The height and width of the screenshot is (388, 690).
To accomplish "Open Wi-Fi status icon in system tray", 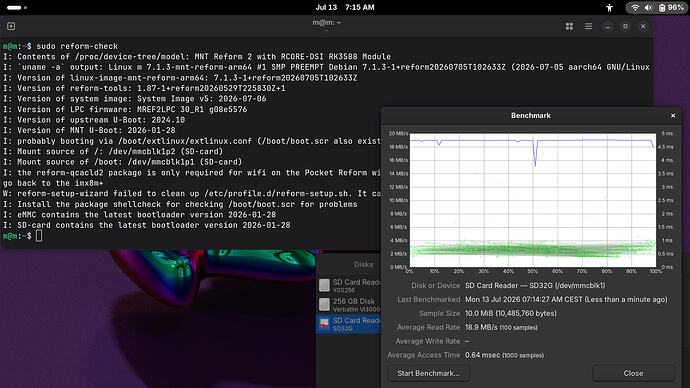I will pyautogui.click(x=635, y=7).
